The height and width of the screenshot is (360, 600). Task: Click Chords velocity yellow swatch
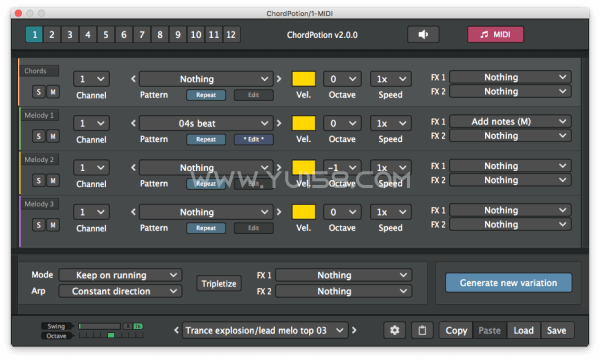(x=304, y=79)
